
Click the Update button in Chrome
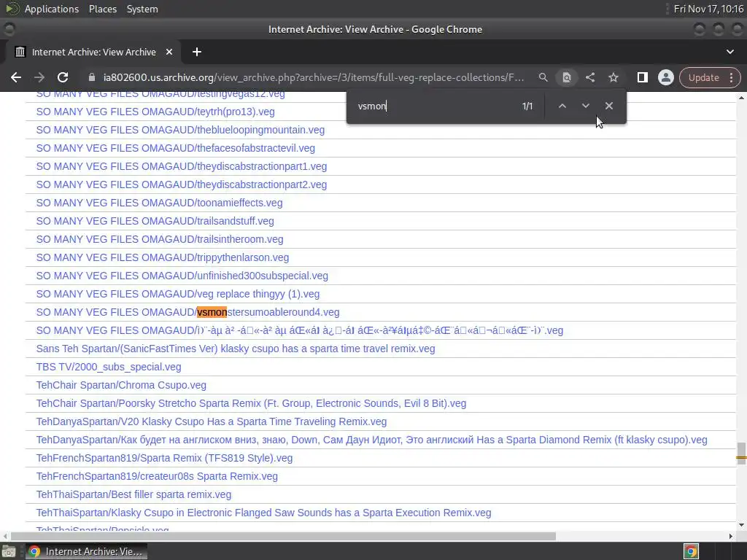703,77
